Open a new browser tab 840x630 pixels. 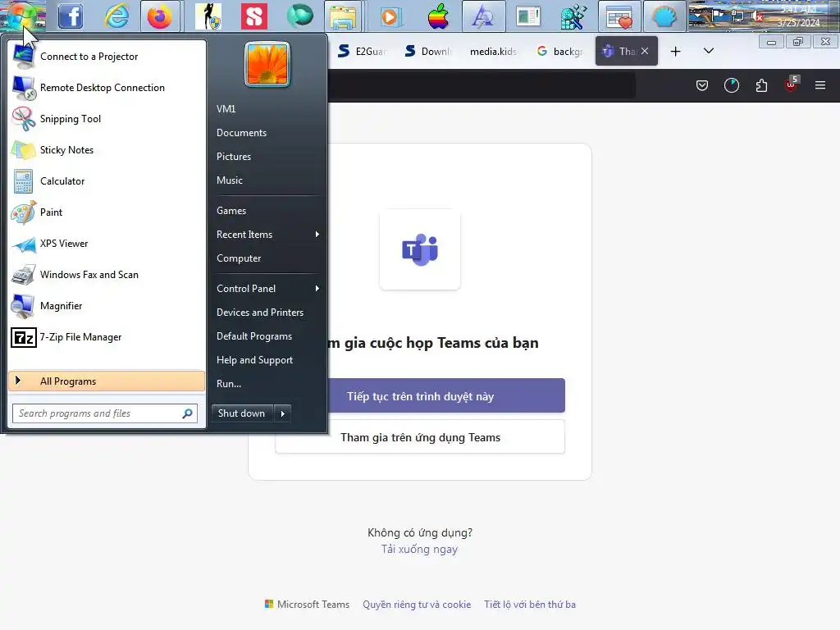[x=676, y=52]
